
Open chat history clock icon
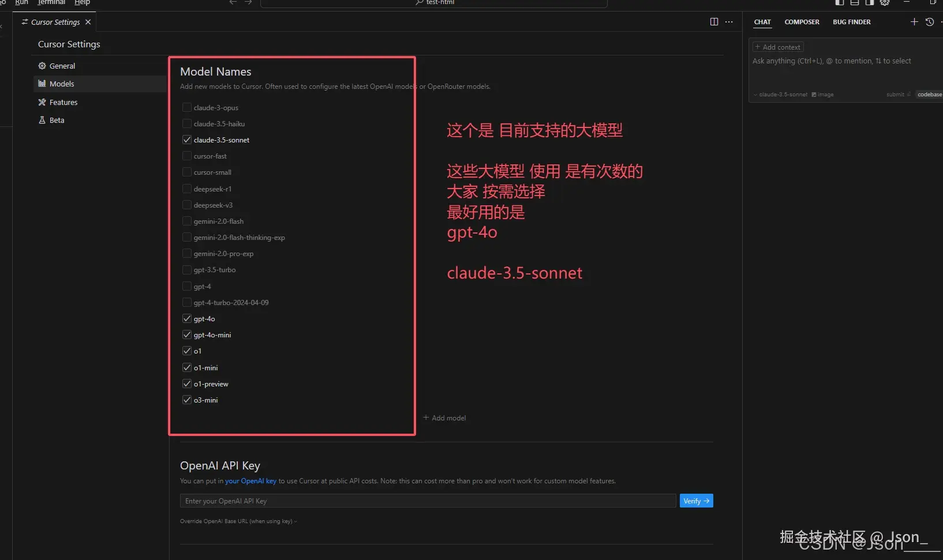(929, 22)
